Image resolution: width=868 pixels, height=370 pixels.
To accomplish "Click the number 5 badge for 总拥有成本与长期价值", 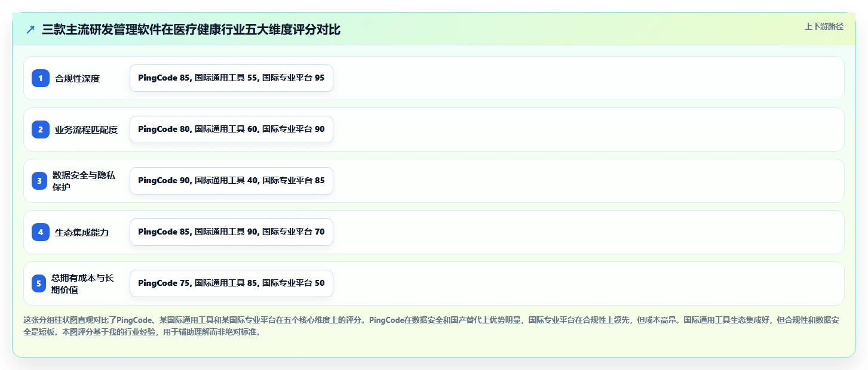I will tap(39, 283).
